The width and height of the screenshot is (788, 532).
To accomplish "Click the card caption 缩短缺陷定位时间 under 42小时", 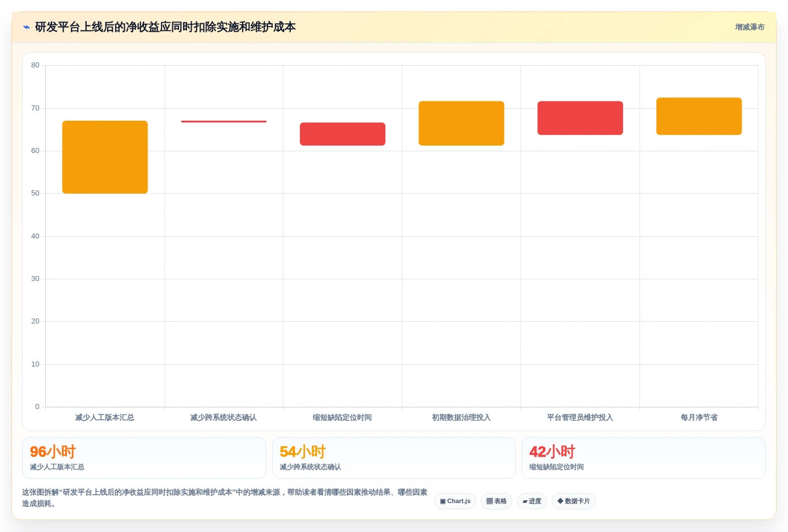I will 557,467.
